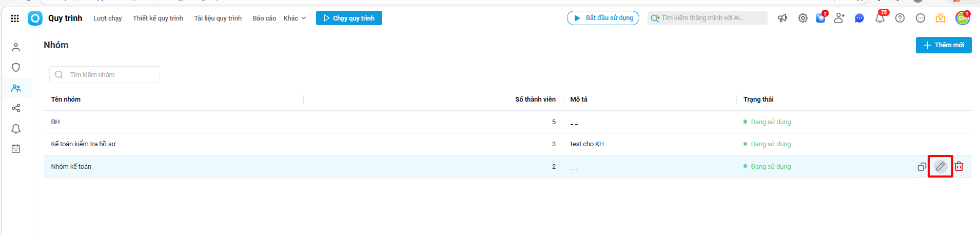Open the nine-dot app launcher grid
Viewport: 980px width, 235px height.
tap(15, 18)
